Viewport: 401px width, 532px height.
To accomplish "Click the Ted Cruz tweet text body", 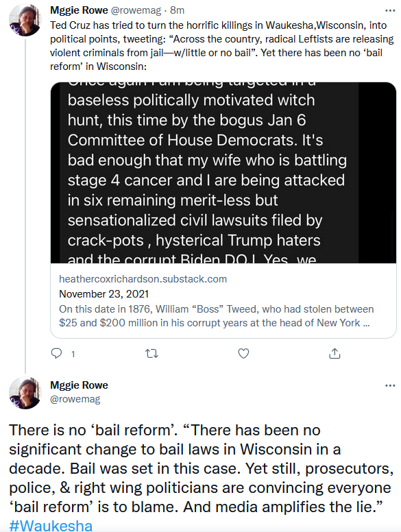I will click(222, 46).
